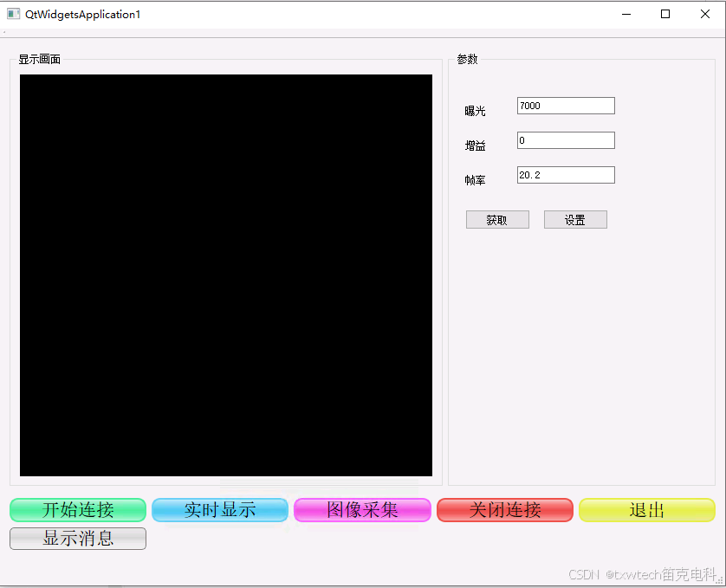This screenshot has width=726, height=588.
Task: Click the red 关闭连接 button
Action: [505, 510]
